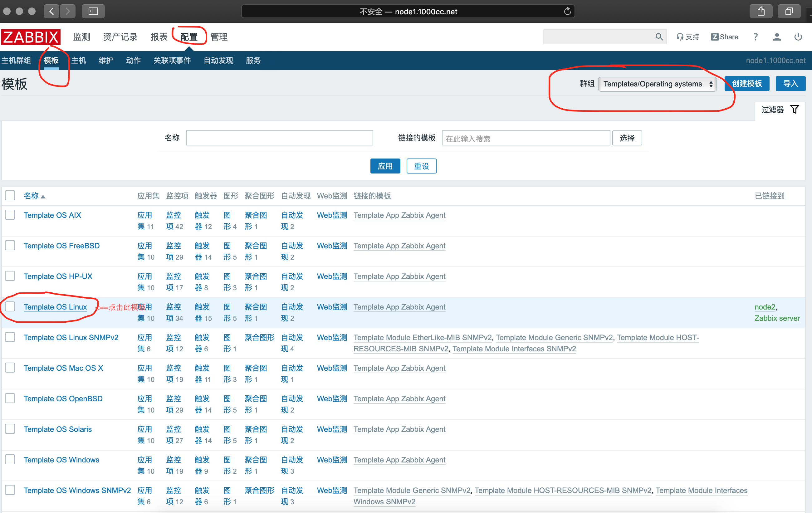The image size is (812, 513).
Task: Click the browser share icon
Action: (761, 12)
